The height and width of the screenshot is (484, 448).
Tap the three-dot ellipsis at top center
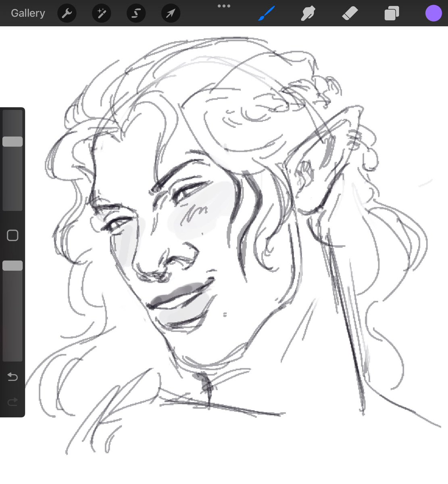[224, 6]
